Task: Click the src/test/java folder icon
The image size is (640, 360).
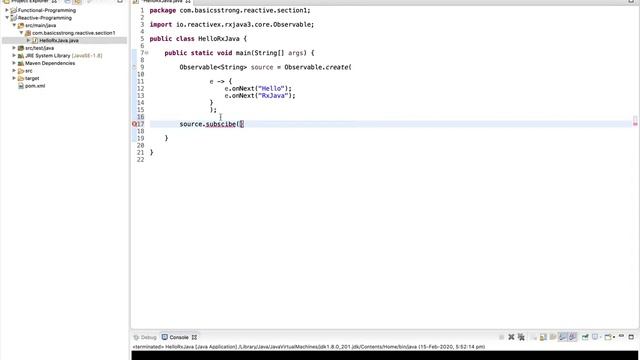Action: tap(21, 48)
